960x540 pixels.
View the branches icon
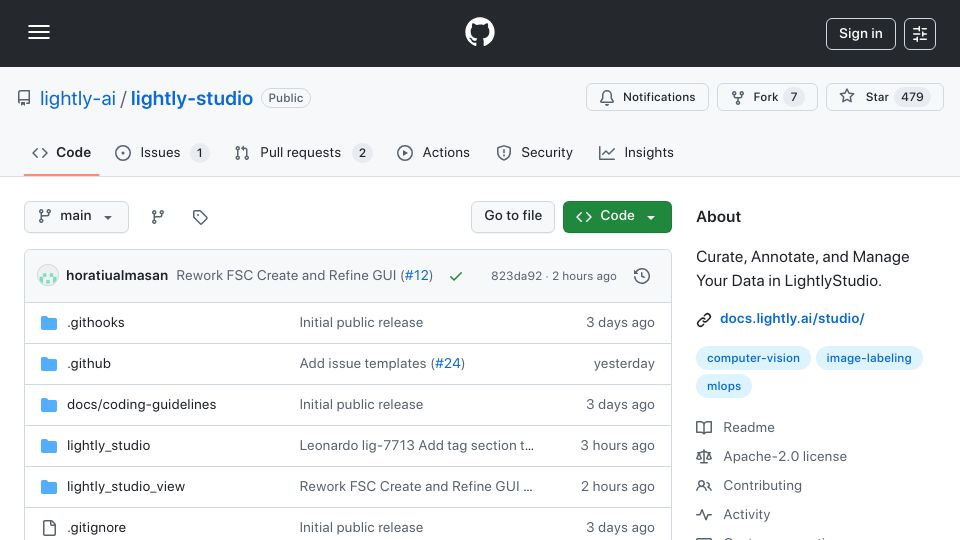coord(158,217)
